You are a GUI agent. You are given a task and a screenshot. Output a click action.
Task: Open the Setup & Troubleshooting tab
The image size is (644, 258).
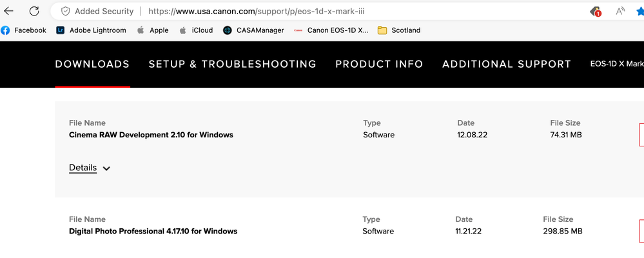[x=233, y=64]
